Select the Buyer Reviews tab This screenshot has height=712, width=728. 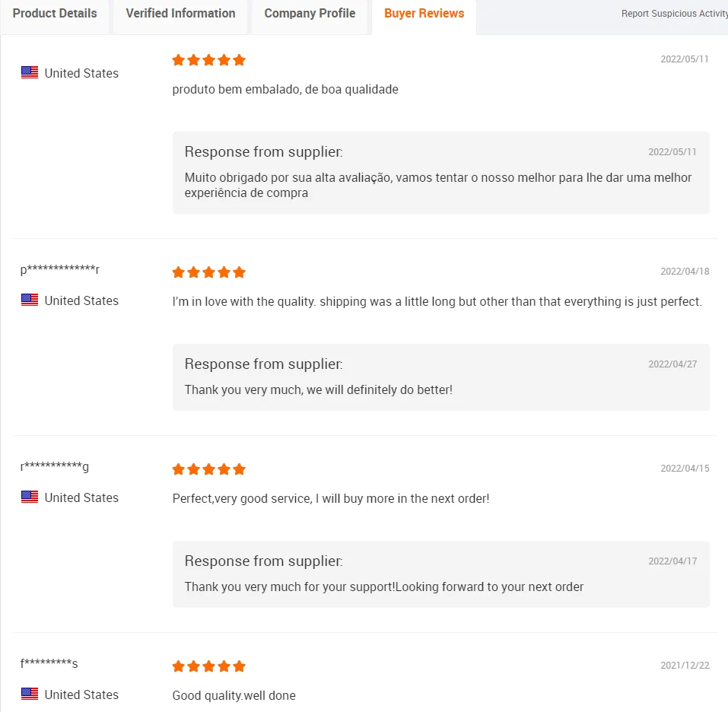pyautogui.click(x=424, y=14)
